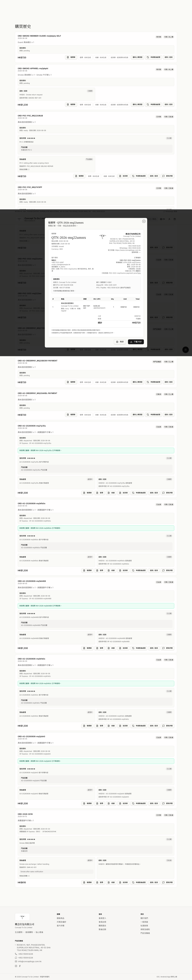Open 收據 for order ORD-A3-20260606-mq1k4468
The image size is (192, 980).
111,648
